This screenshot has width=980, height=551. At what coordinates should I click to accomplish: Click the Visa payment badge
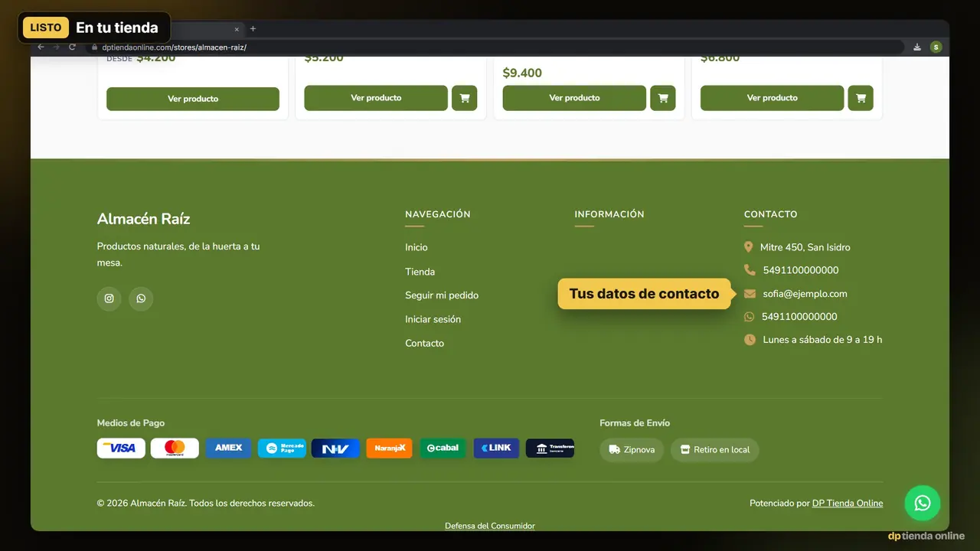click(x=121, y=448)
